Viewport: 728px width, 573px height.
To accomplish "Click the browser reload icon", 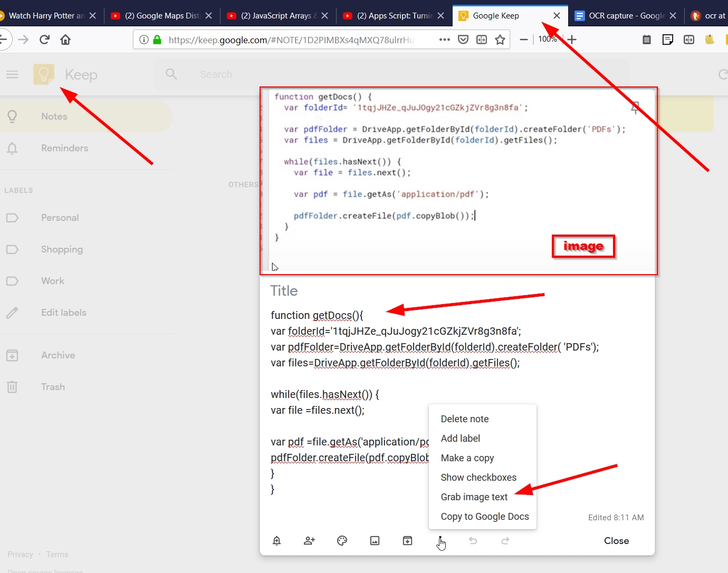I will click(x=45, y=40).
